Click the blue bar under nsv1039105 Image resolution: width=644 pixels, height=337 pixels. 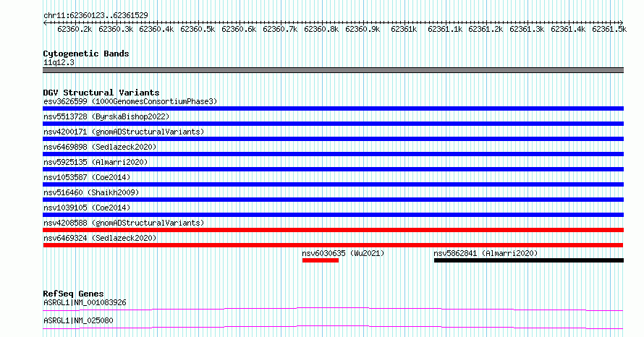(x=333, y=215)
